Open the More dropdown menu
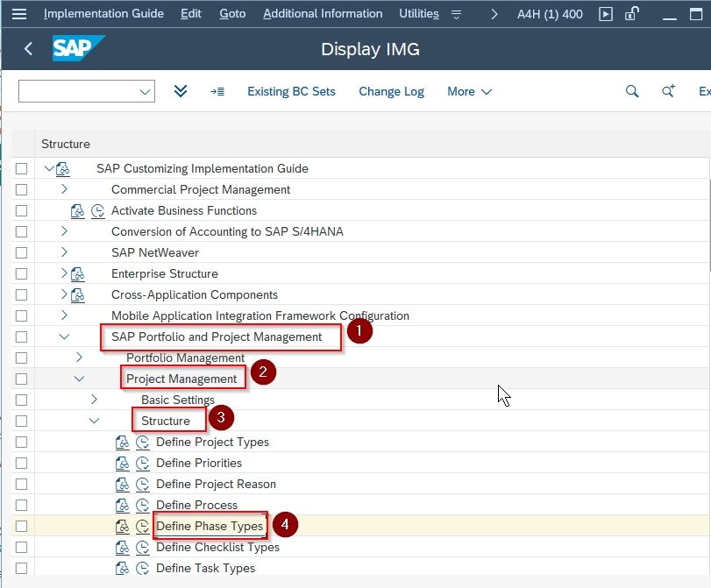This screenshot has width=711, height=588. coord(469,92)
